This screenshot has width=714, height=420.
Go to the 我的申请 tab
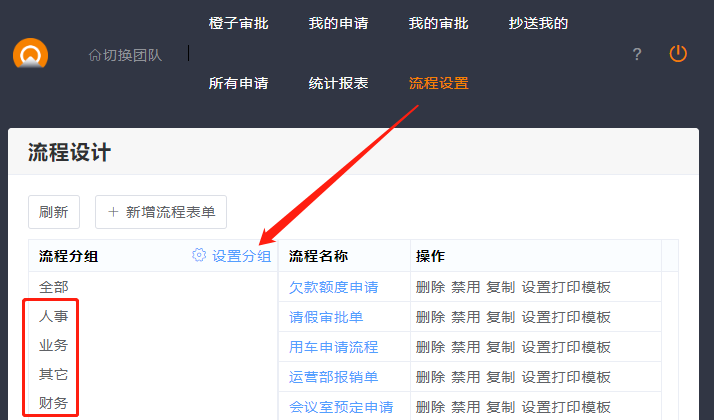pyautogui.click(x=338, y=23)
